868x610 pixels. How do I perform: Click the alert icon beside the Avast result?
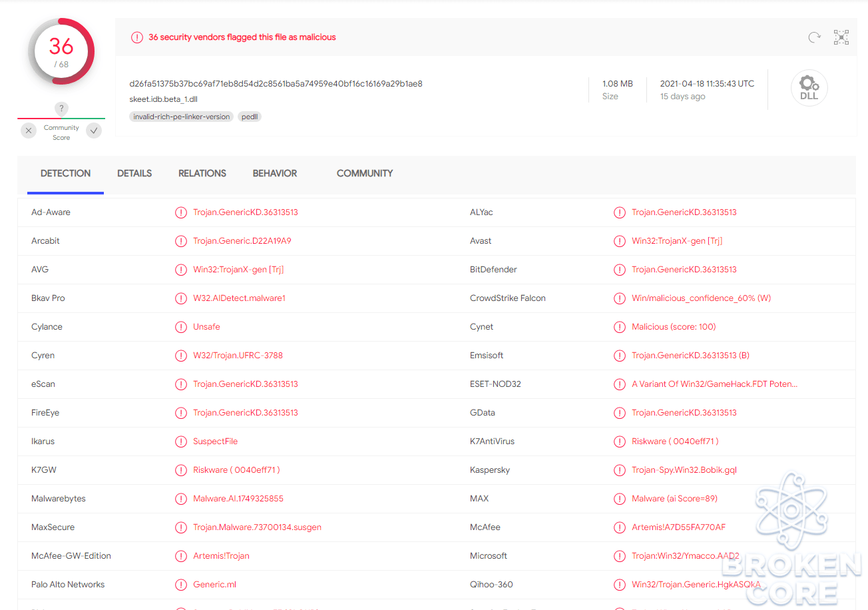tap(620, 241)
